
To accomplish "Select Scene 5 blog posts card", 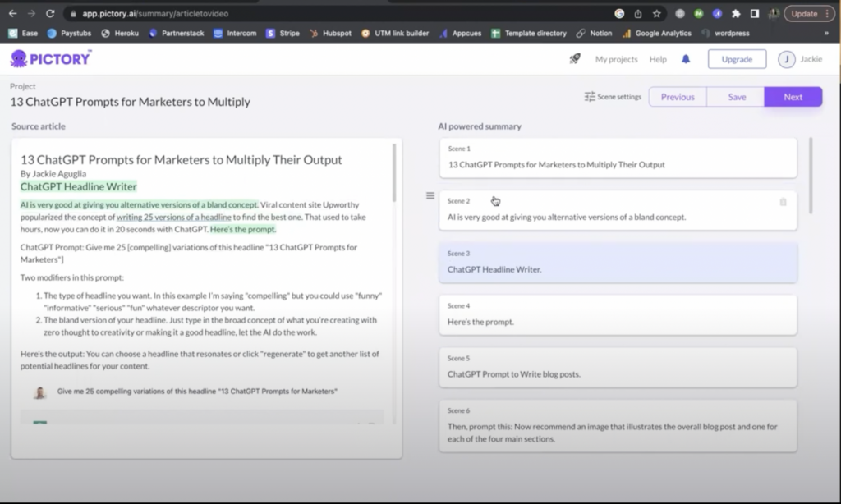I will point(618,367).
